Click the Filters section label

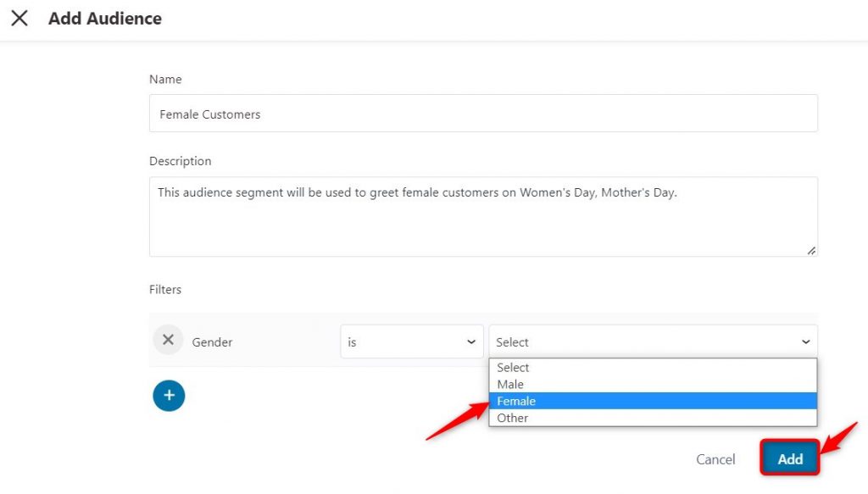(165, 289)
